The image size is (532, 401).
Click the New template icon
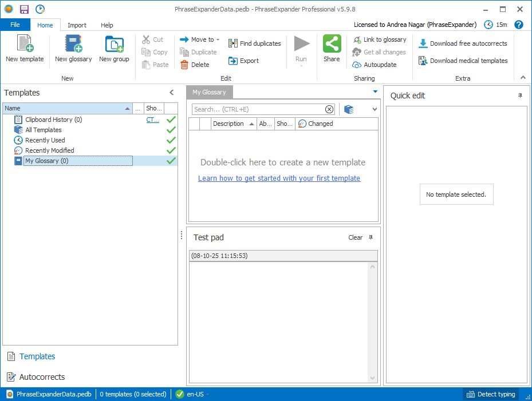pyautogui.click(x=25, y=43)
